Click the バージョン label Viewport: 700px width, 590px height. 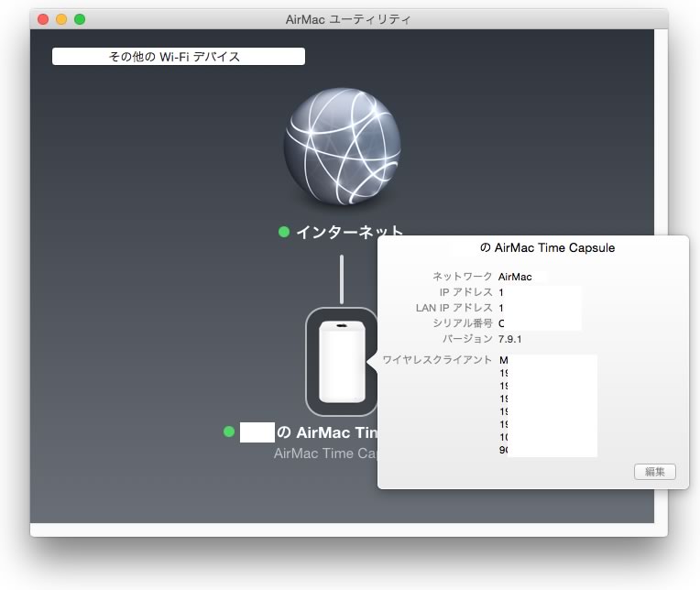point(467,339)
